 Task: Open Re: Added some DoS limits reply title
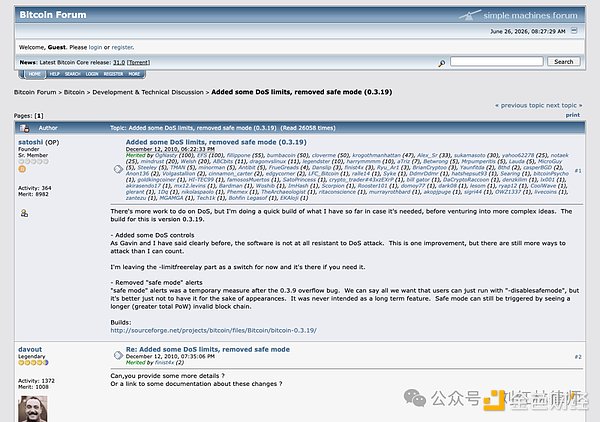point(208,349)
